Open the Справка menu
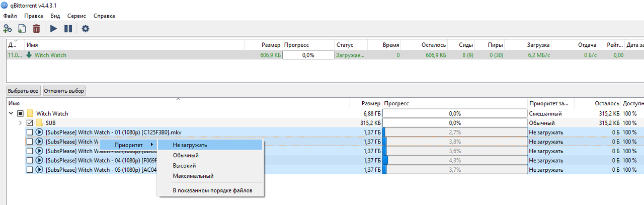644x205 pixels. (104, 16)
